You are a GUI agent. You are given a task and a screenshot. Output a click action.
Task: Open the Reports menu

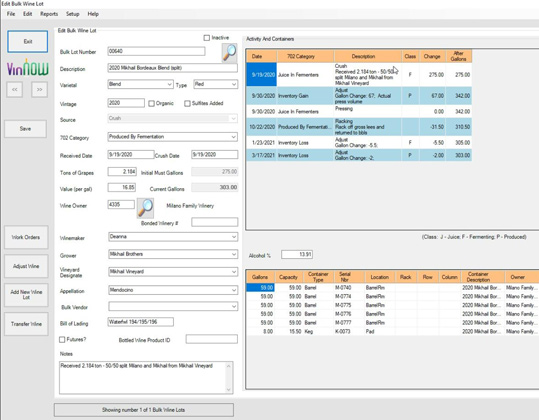(x=49, y=14)
